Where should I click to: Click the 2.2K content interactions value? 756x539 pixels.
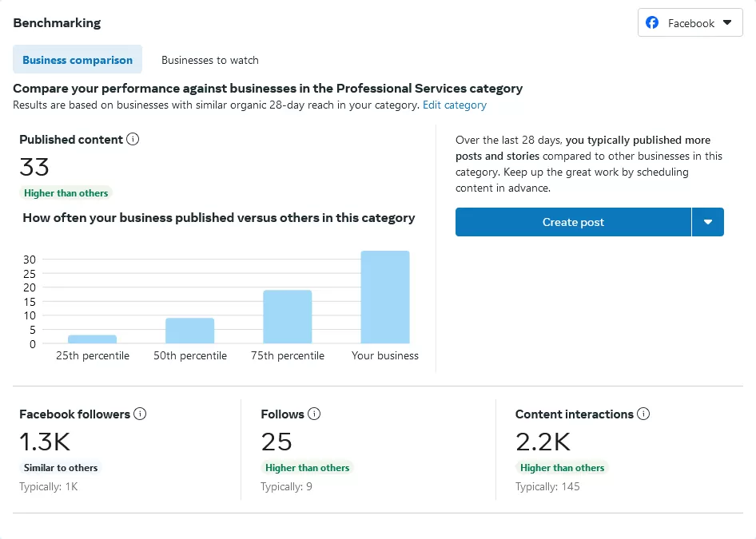[543, 442]
